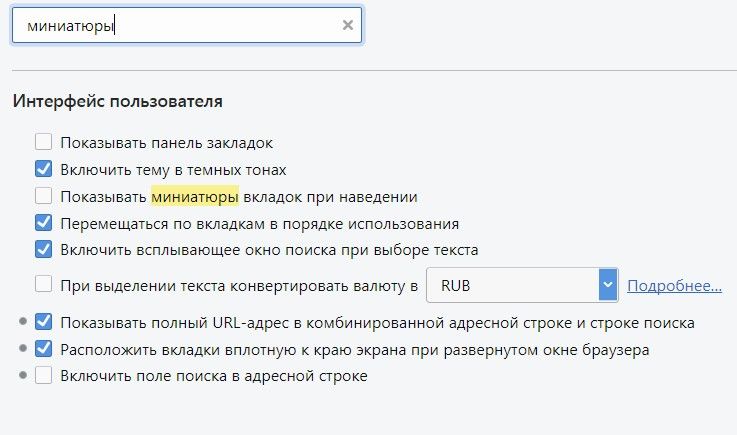Click the highlighted word 'миниатюры' in the results

pos(194,196)
